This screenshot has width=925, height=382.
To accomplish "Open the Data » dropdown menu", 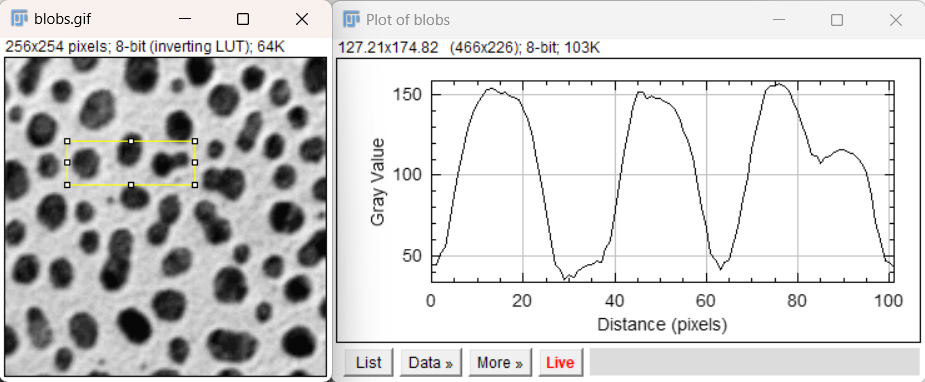I will [x=431, y=362].
